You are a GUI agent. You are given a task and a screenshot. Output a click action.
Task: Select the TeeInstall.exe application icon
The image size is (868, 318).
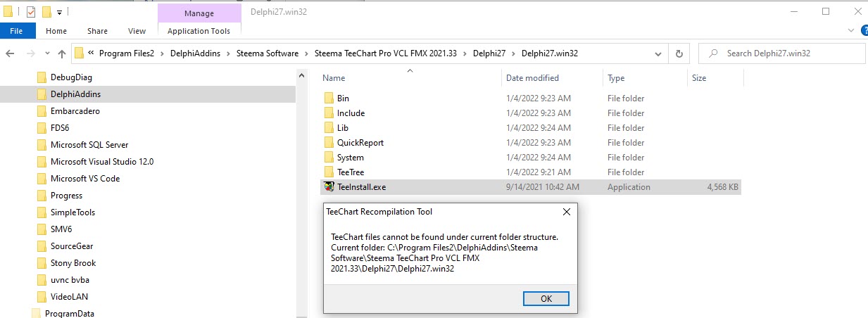(329, 187)
